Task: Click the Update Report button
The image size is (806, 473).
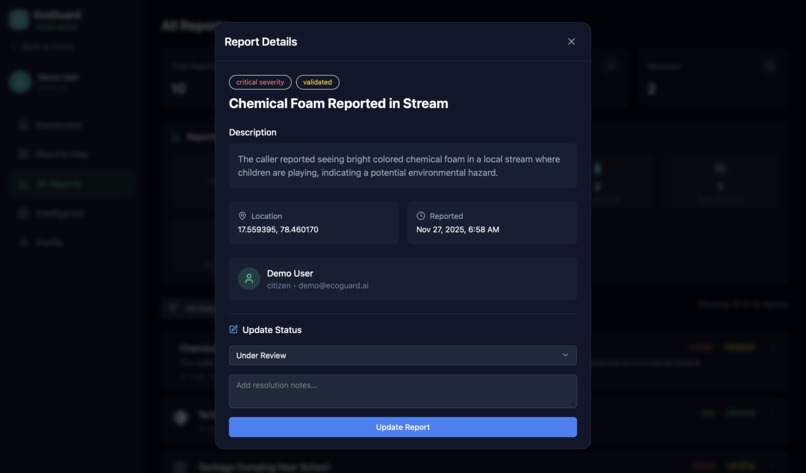Action: [x=402, y=427]
